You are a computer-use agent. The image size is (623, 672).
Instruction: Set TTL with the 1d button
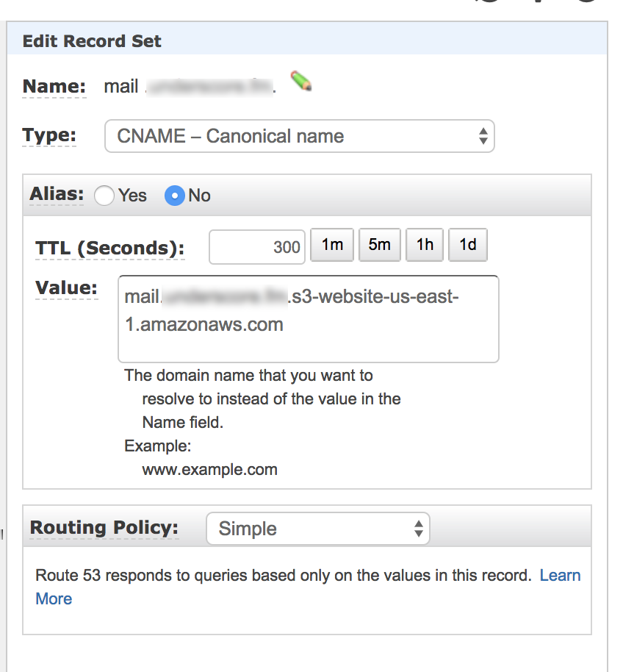tap(467, 245)
